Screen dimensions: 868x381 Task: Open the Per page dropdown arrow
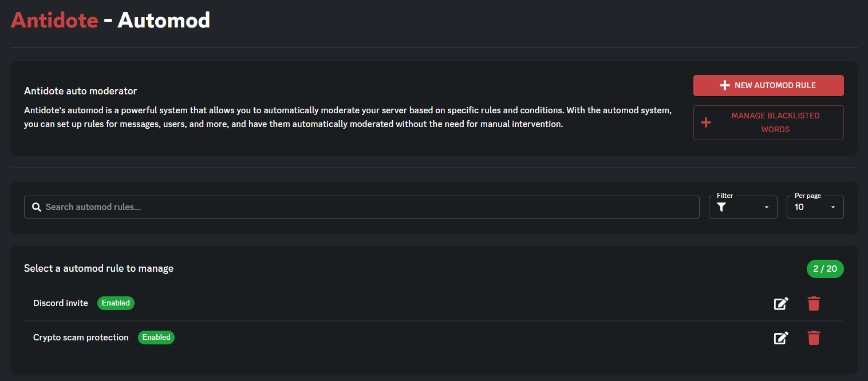pyautogui.click(x=833, y=207)
